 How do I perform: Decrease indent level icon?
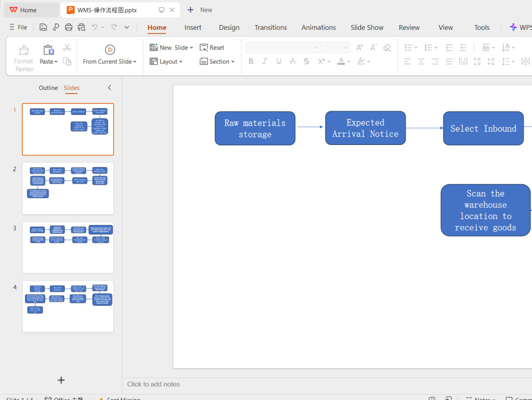449,47
